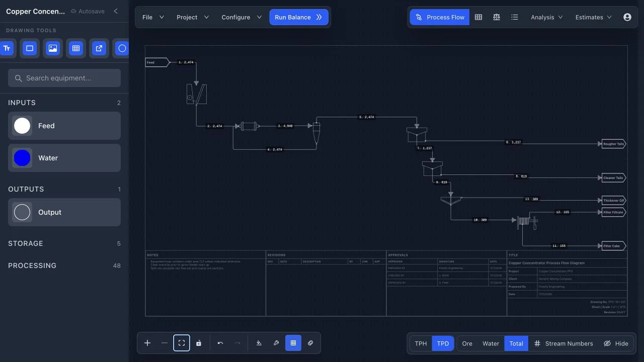644x362 pixels.
Task: Show Ore flow values
Action: 467,343
